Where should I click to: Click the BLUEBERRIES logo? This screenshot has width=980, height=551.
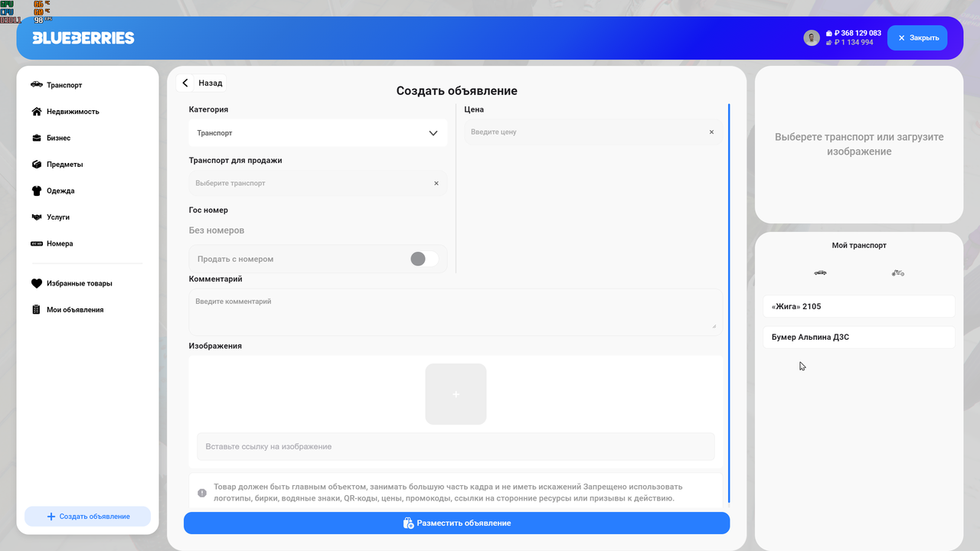pos(83,38)
